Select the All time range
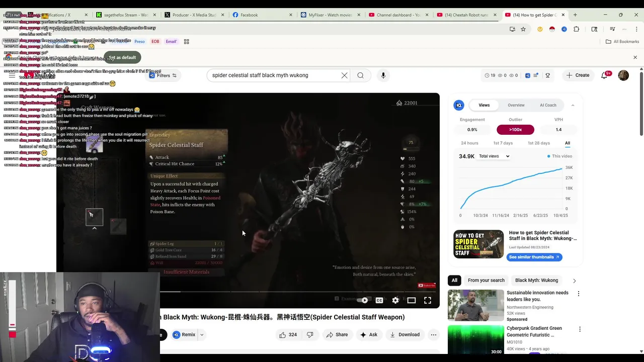The width and height of the screenshot is (644, 362). pyautogui.click(x=567, y=143)
